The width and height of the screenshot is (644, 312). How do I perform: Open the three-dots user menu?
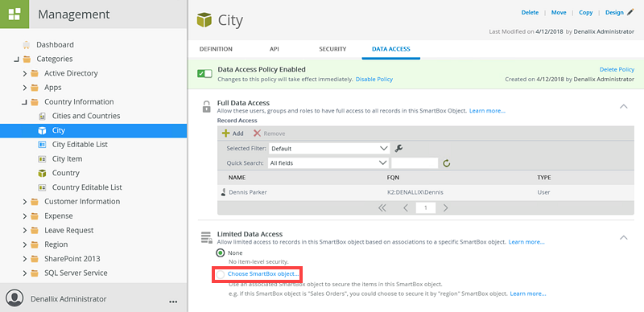[173, 302]
